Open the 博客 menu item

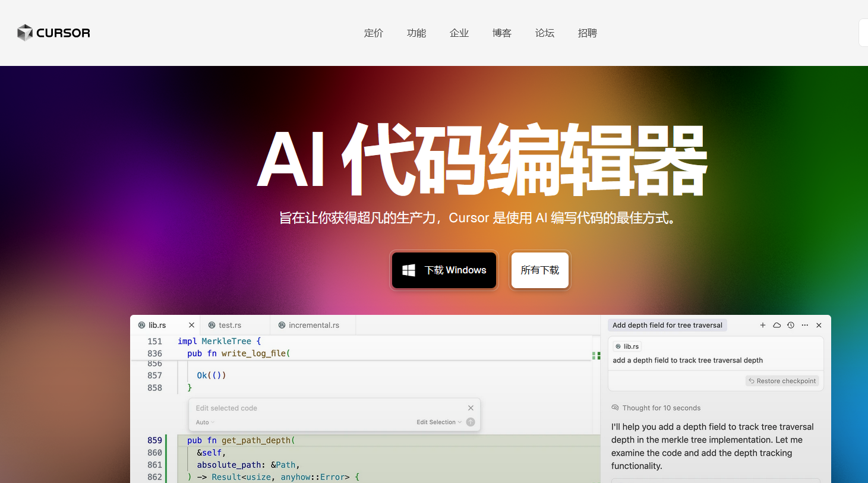click(502, 33)
